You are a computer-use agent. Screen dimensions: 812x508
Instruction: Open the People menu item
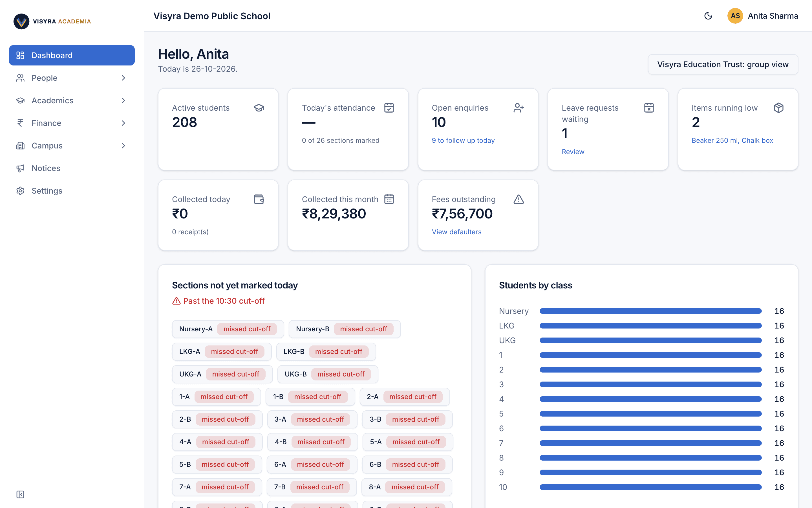72,78
